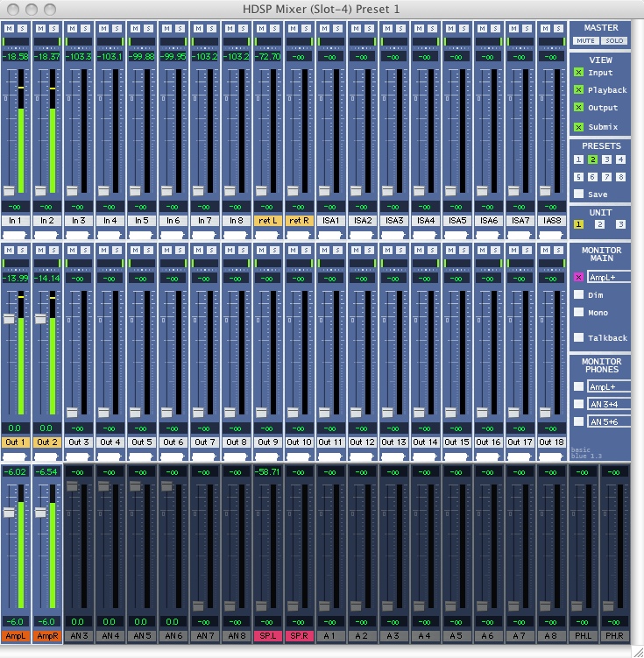Click the Master MUTE button
Image resolution: width=644 pixels, height=658 pixels.
coord(585,40)
